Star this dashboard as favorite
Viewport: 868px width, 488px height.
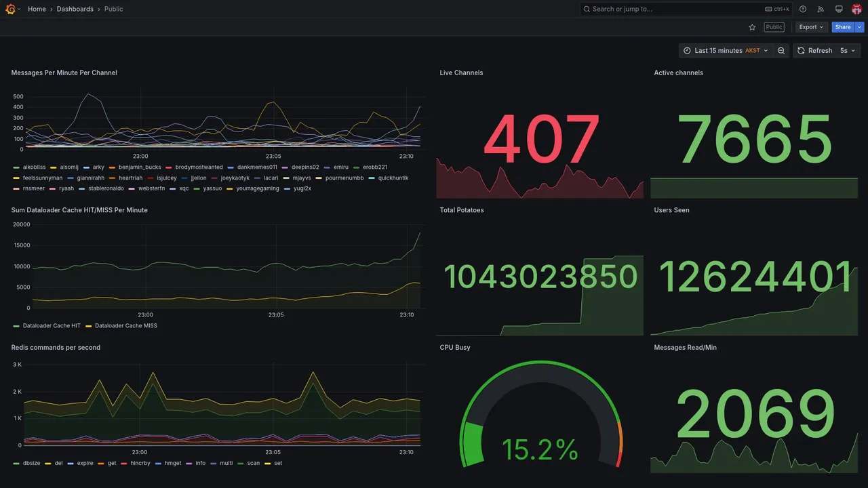point(752,27)
